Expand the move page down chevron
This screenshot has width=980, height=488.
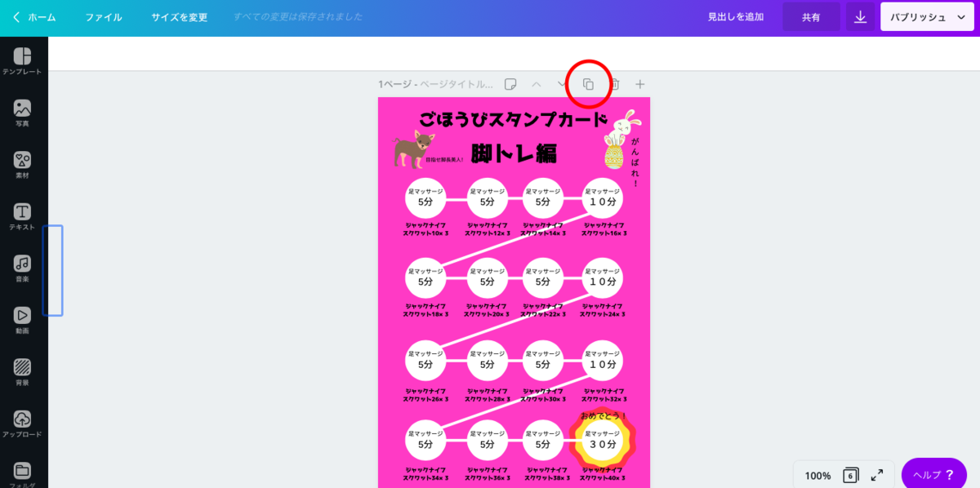562,83
